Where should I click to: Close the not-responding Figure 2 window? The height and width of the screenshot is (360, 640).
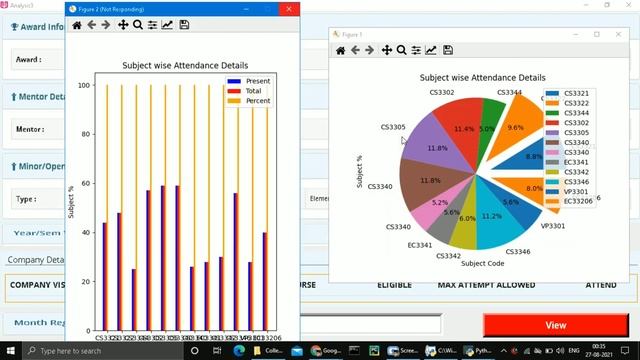point(289,9)
